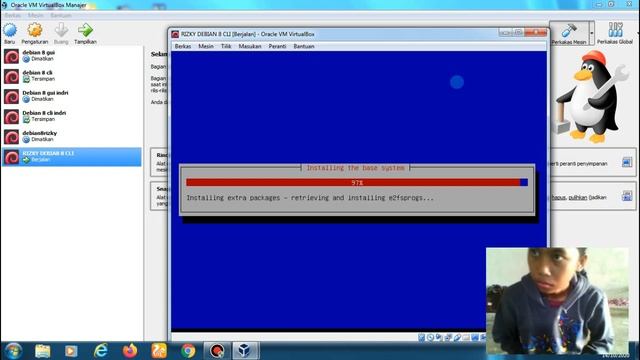
Task: Open the Perkakas Mesin dropdown arrow
Action: (592, 33)
